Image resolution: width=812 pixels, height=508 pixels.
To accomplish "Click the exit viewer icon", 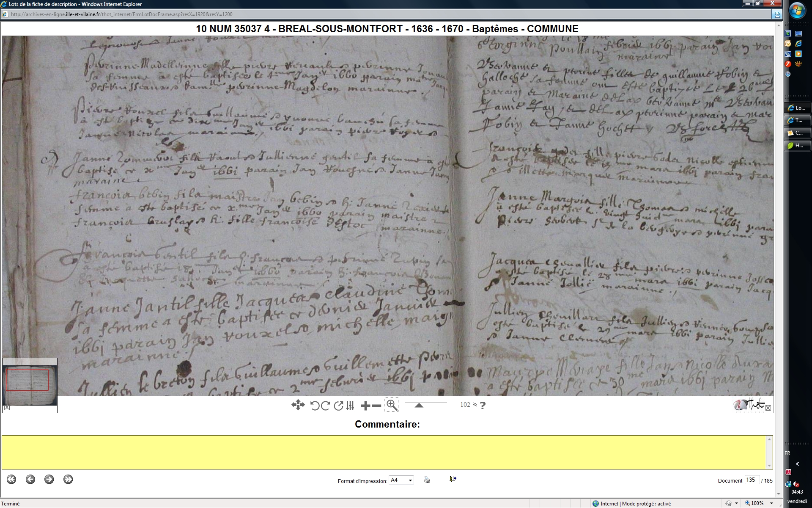I will coord(453,479).
